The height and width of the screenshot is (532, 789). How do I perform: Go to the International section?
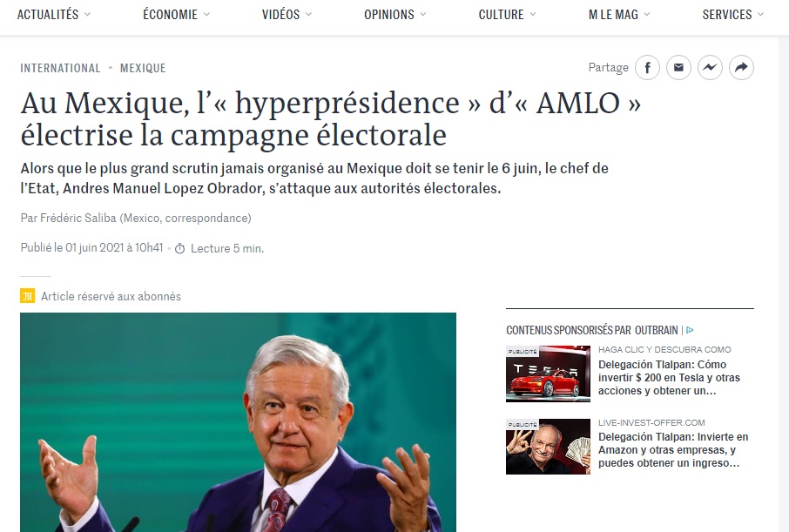pyautogui.click(x=60, y=68)
